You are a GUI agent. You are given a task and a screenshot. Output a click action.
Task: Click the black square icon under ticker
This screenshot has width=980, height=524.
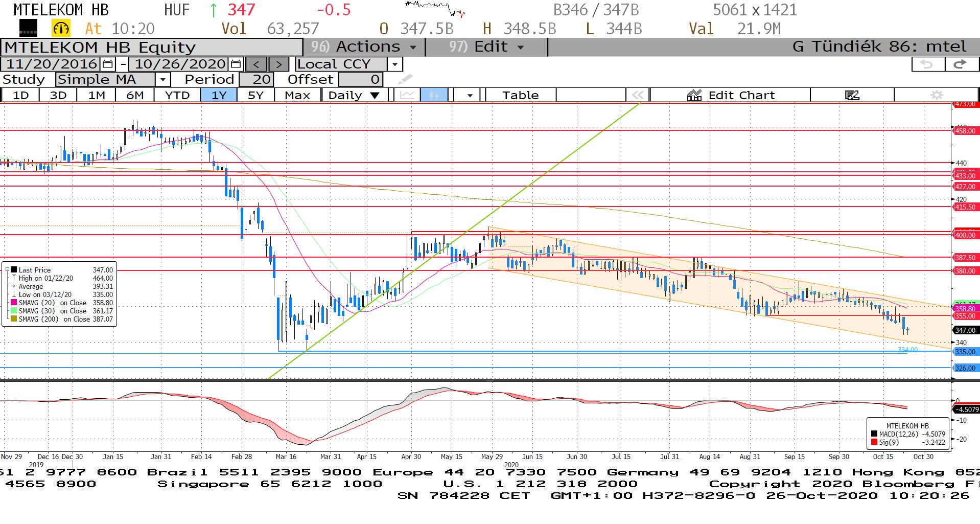tap(28, 28)
